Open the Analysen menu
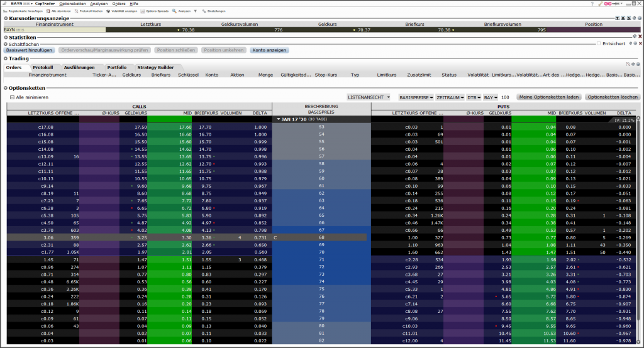This screenshot has height=348, width=644. [99, 4]
